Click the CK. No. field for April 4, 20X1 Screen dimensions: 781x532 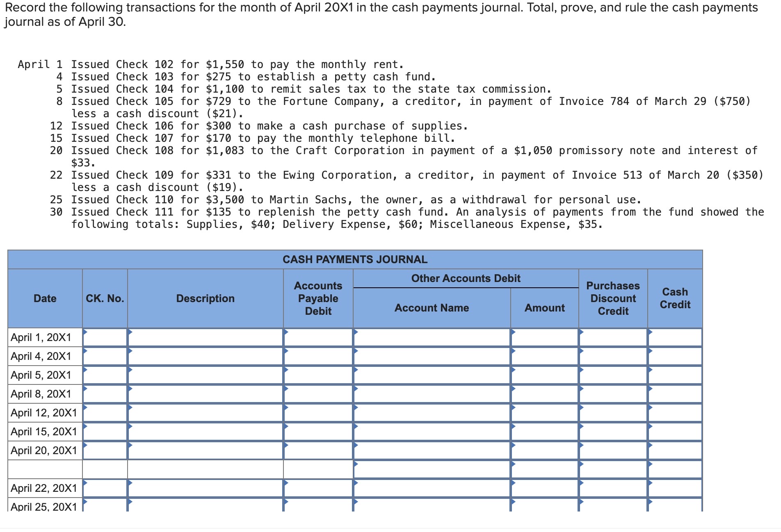click(x=105, y=356)
